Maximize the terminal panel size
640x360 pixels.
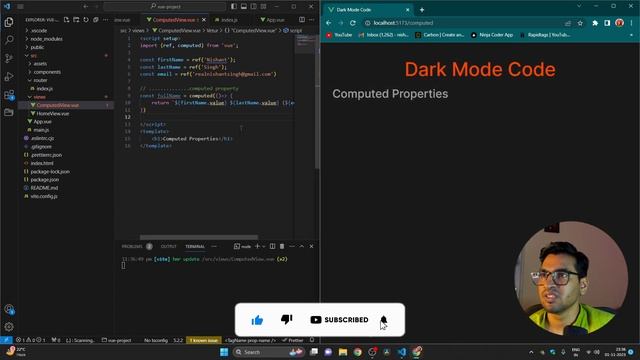(302, 247)
